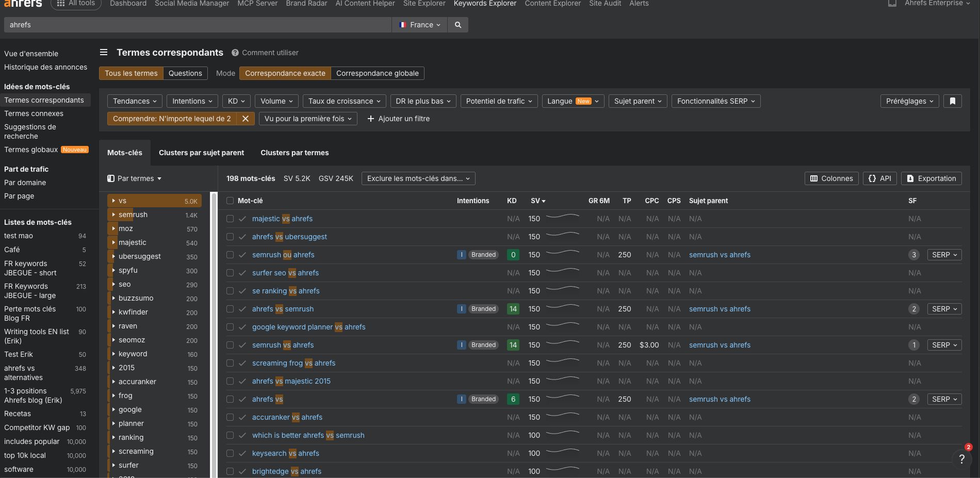
Task: Tick the checkbox for semrush vs ahrefs
Action: point(230,345)
